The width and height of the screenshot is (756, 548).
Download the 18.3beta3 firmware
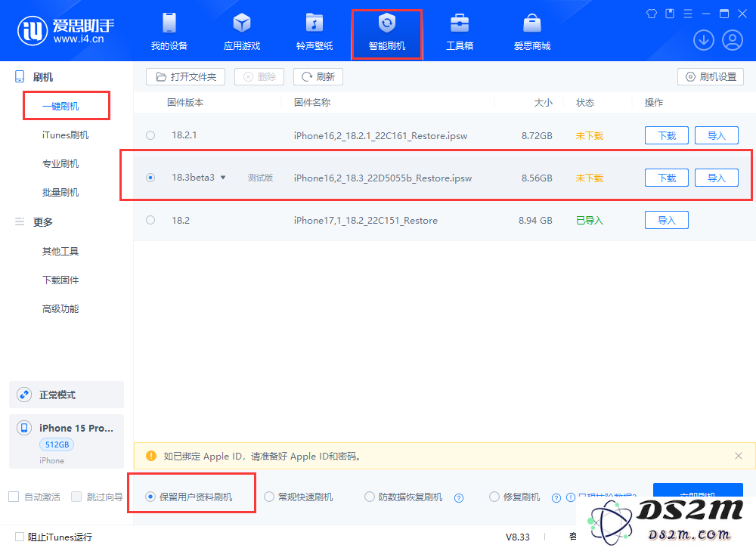[x=666, y=178]
